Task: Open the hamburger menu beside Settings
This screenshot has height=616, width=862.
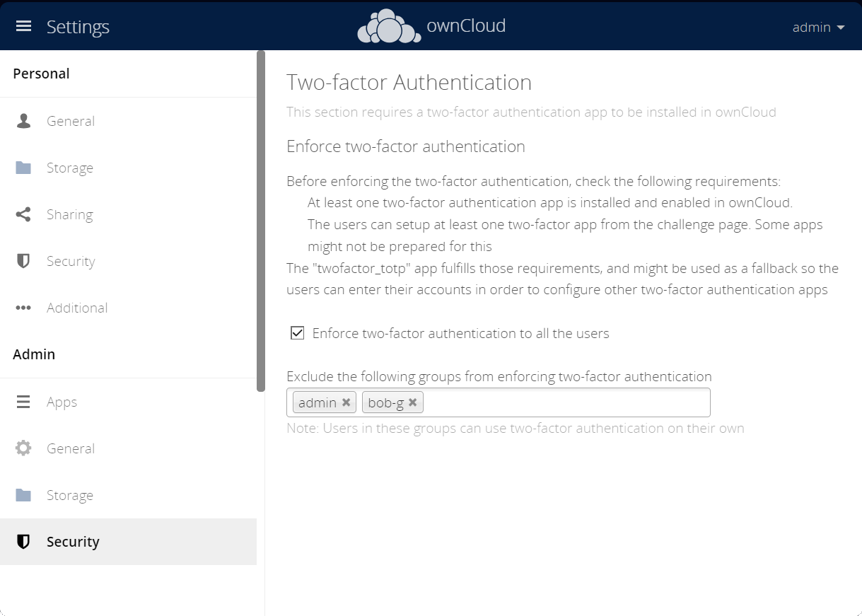Action: [23, 25]
